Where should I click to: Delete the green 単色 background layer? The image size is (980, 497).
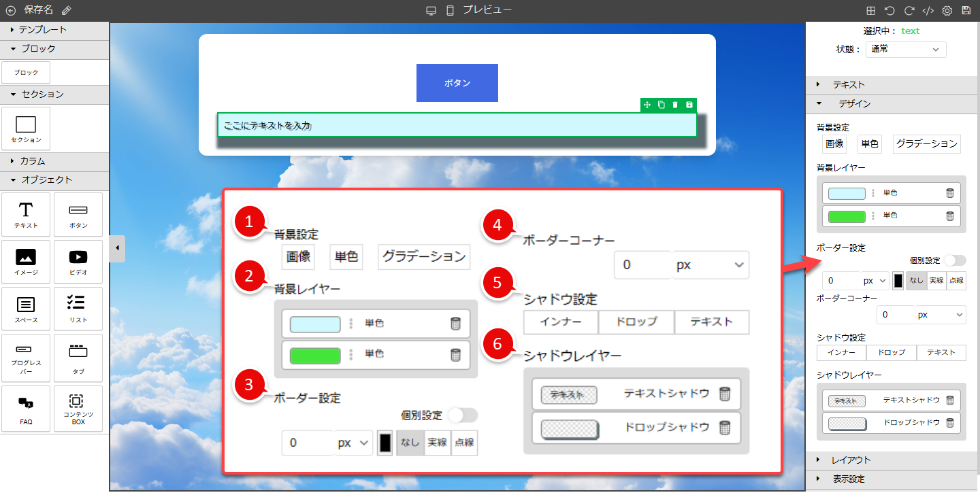pos(950,216)
